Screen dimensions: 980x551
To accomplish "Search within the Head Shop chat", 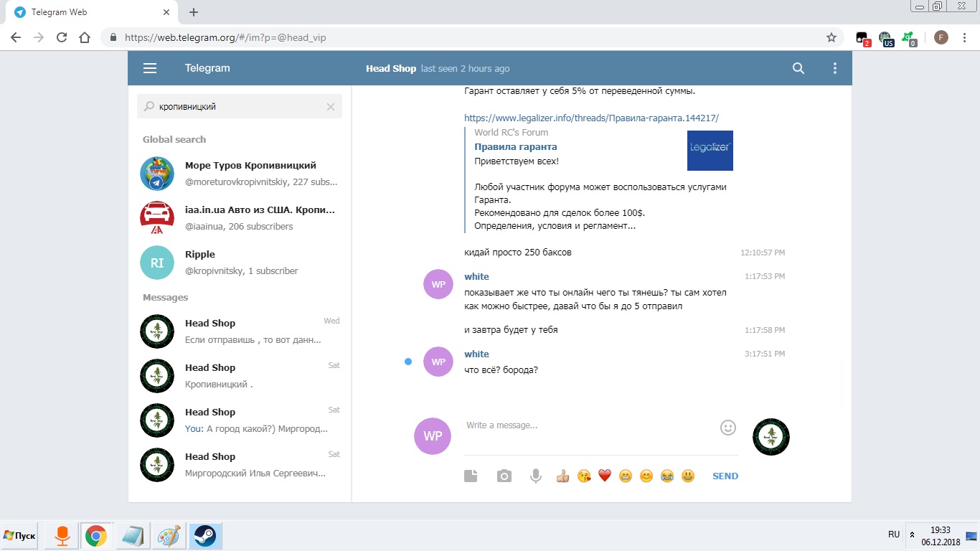I will coord(798,68).
